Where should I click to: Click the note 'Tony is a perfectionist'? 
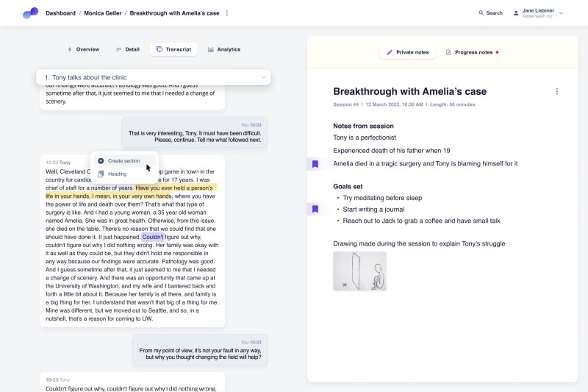click(x=365, y=138)
